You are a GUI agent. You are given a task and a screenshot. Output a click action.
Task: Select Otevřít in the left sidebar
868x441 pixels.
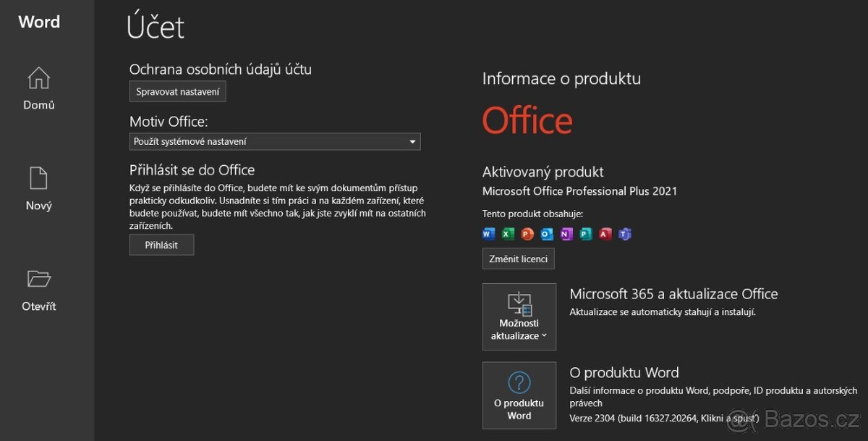coord(39,290)
